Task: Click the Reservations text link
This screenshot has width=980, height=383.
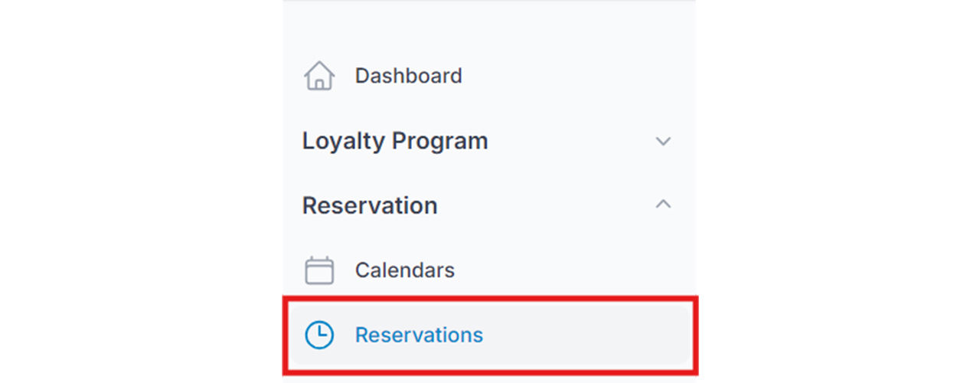Action: click(419, 335)
